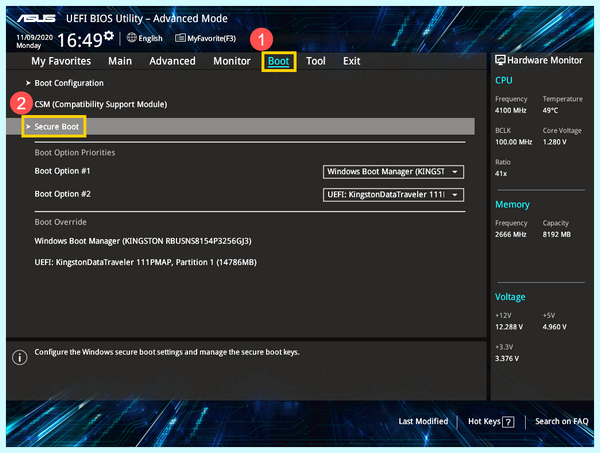Open the My Favorites tab

(x=61, y=61)
